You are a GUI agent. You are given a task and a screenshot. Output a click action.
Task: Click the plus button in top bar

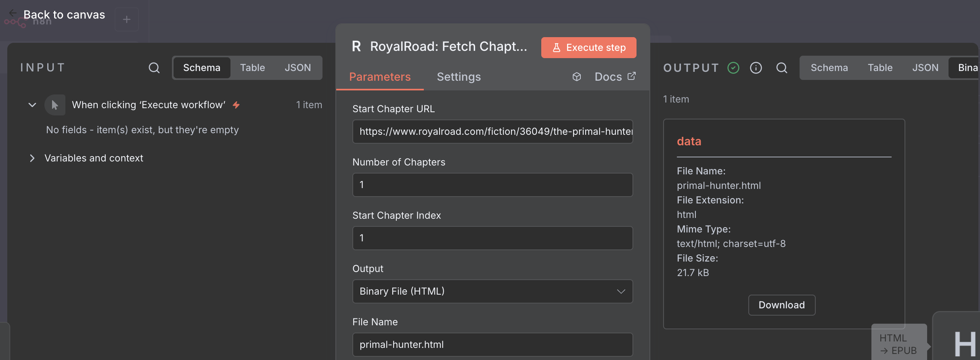(127, 19)
